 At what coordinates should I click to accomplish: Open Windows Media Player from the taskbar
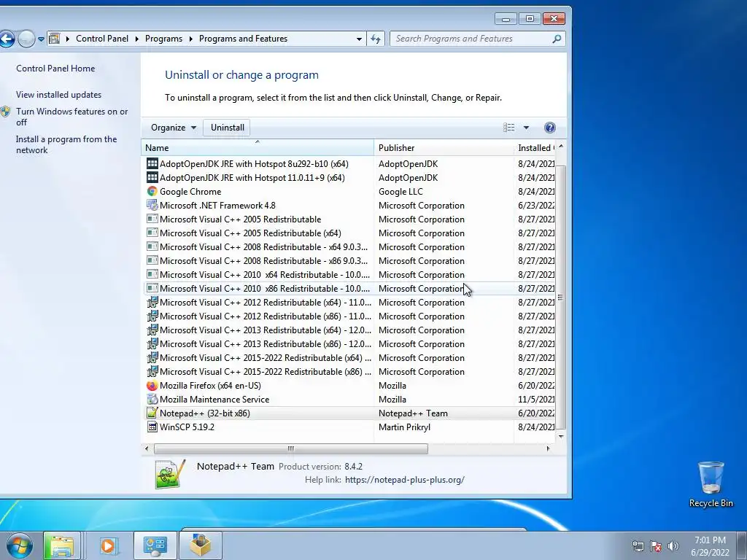(108, 545)
